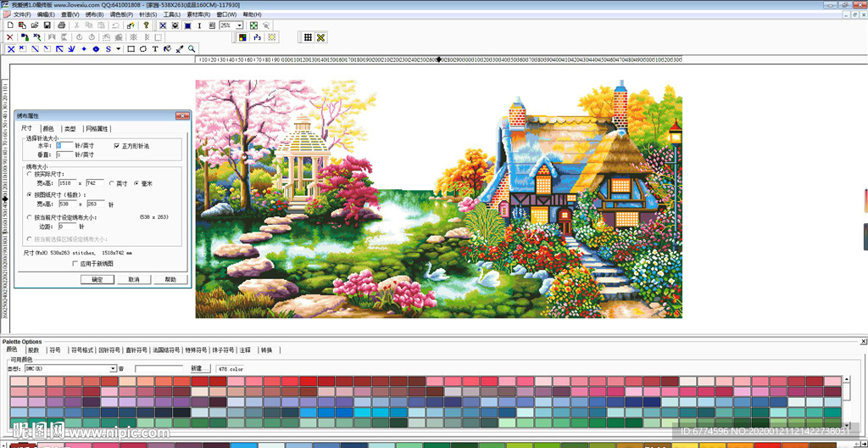Toggle the black grid icon

(308, 37)
